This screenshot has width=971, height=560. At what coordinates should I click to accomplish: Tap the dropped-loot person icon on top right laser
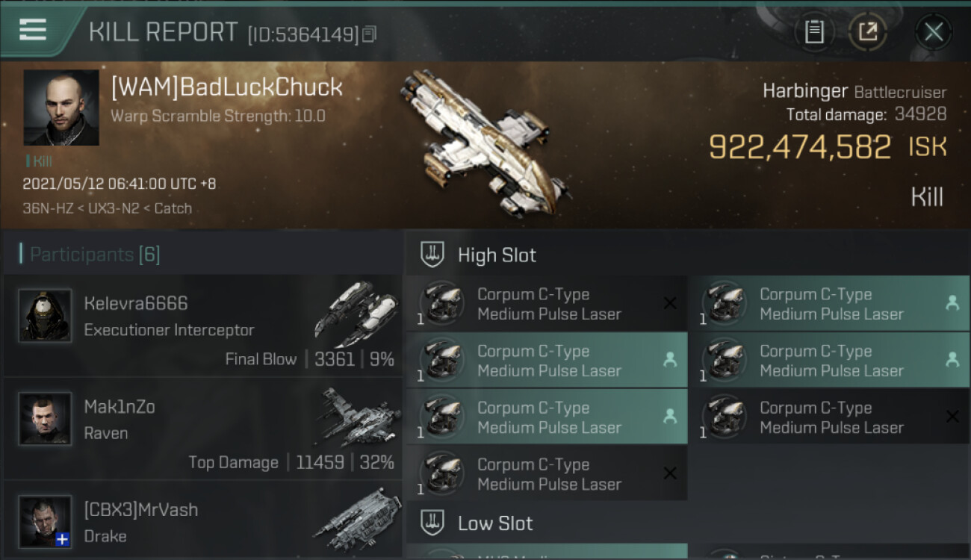point(952,302)
